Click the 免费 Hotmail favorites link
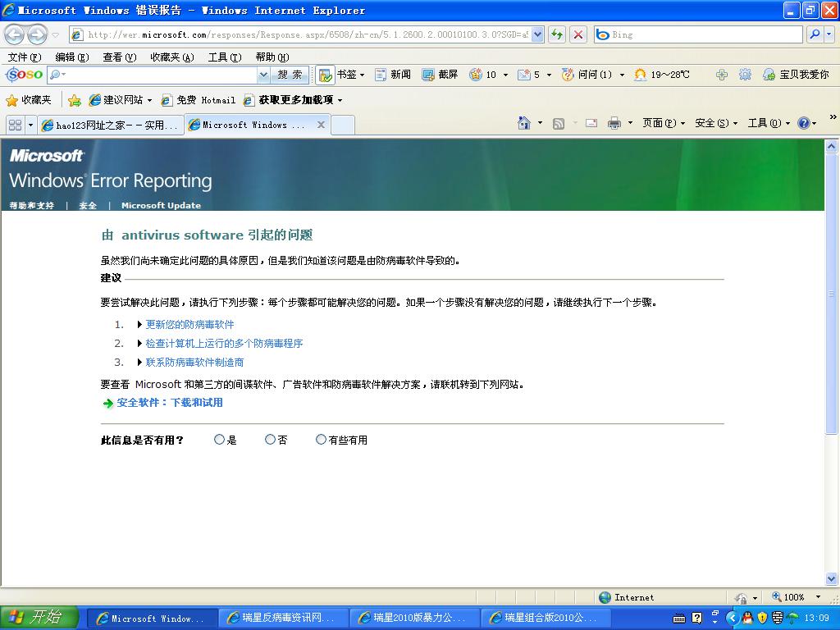840x630 pixels. coord(199,100)
